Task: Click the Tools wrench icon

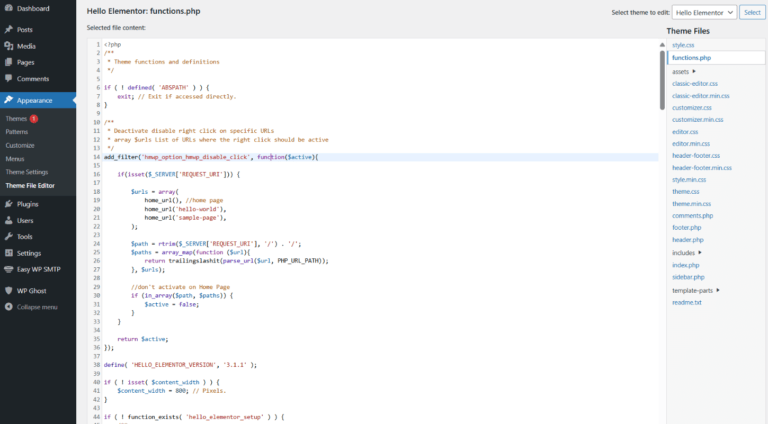Action: (x=9, y=237)
